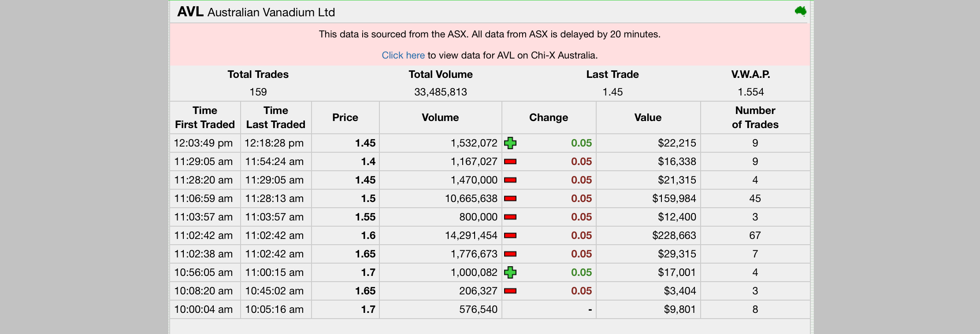Click the 'Last Trade' label
Screen dimensions: 980x334
[x=612, y=74]
